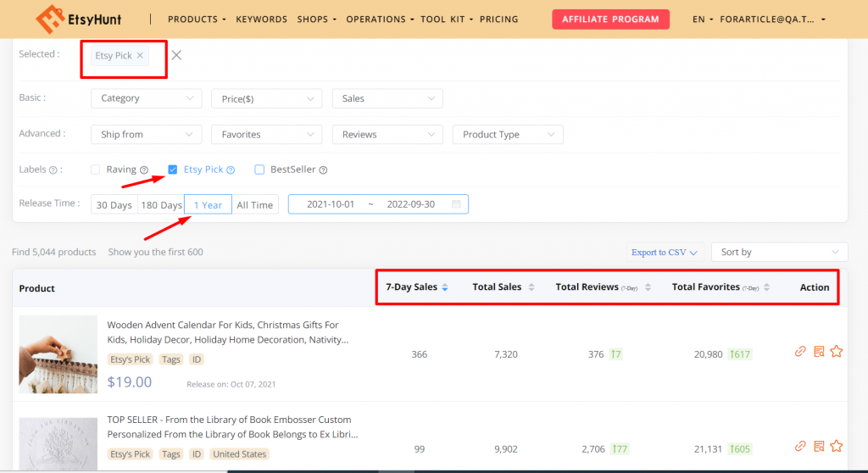Favorite star for Wooden Advent Calendar
Image resolution: width=868 pixels, height=473 pixels.
coord(837,351)
